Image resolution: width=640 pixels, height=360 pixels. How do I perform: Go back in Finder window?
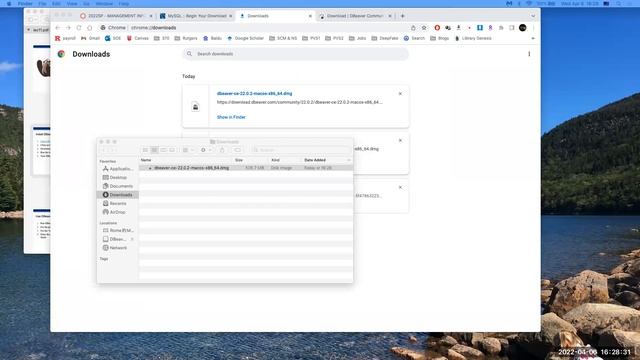104,150
